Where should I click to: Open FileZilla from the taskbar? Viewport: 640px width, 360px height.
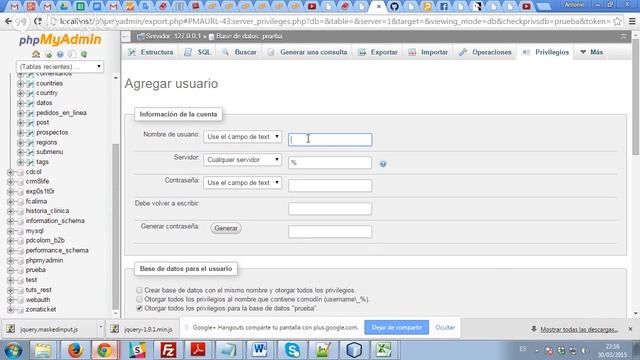(168, 350)
